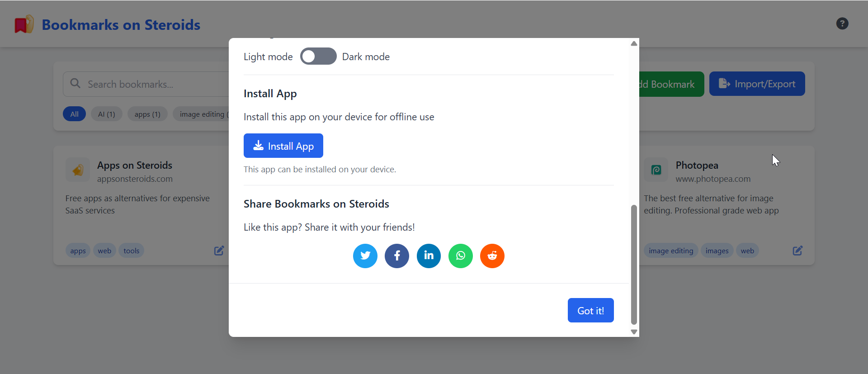This screenshot has height=374, width=868.
Task: Click the Light mode label
Action: point(268,57)
